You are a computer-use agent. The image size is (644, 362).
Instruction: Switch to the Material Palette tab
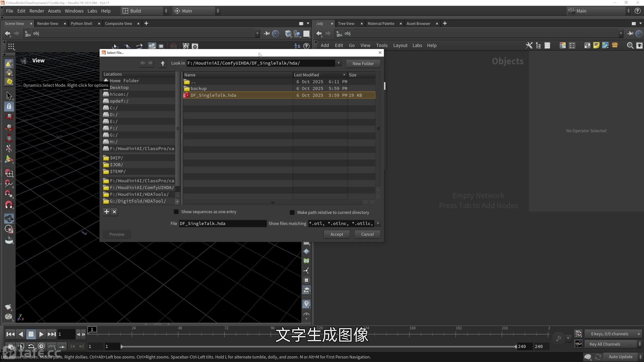click(381, 23)
